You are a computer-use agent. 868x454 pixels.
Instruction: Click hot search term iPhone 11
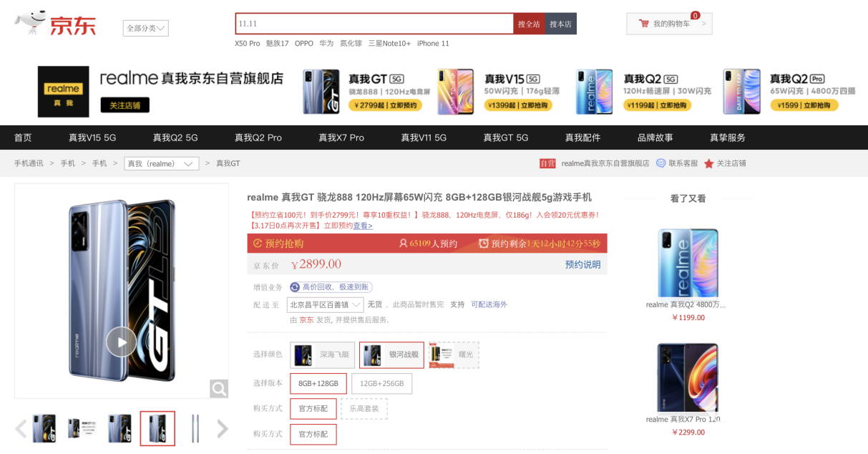tap(433, 44)
